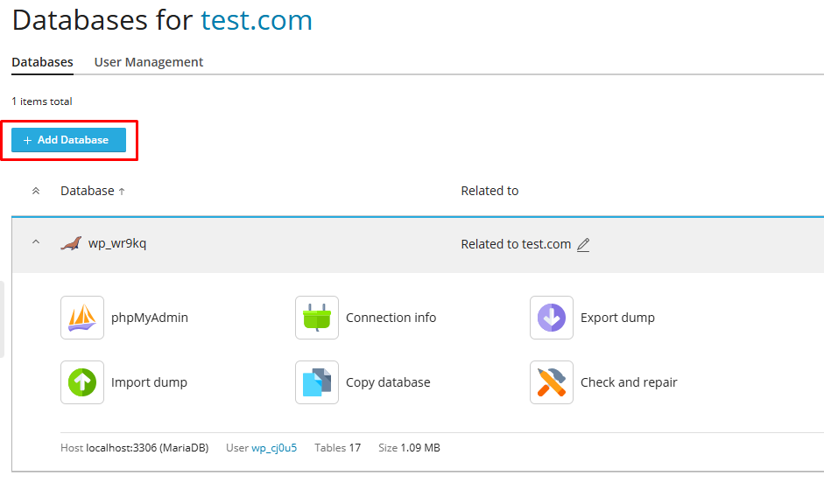The image size is (824, 504).
Task: Collapse all rows with double chevron
Action: [36, 191]
